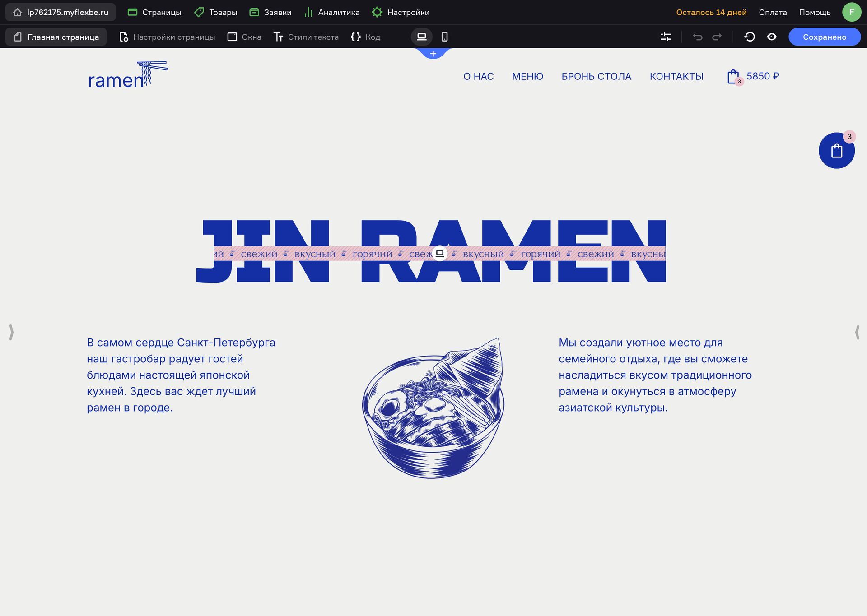This screenshot has width=867, height=616.
Task: Click the Осталось 14 дней trial notice
Action: click(711, 12)
